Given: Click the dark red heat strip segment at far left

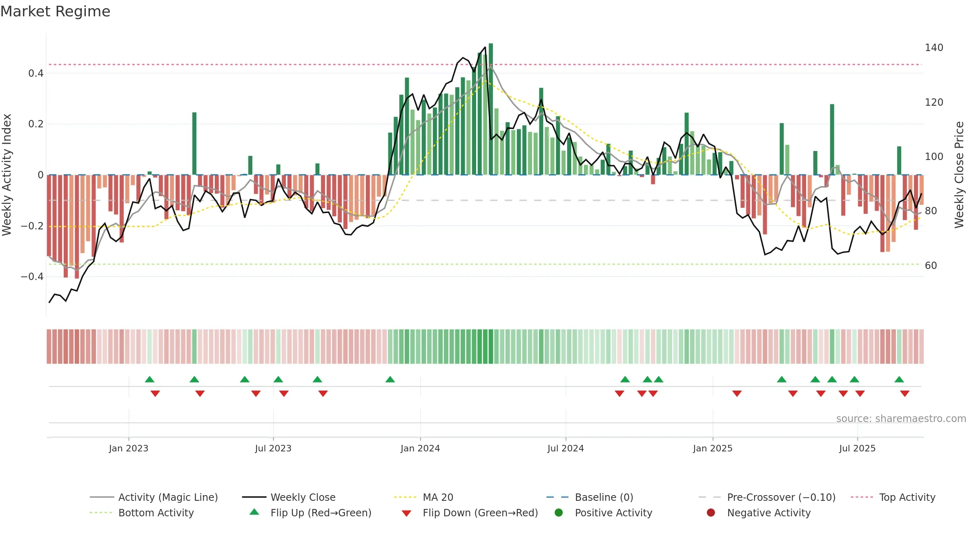Looking at the screenshot, I should [x=49, y=347].
